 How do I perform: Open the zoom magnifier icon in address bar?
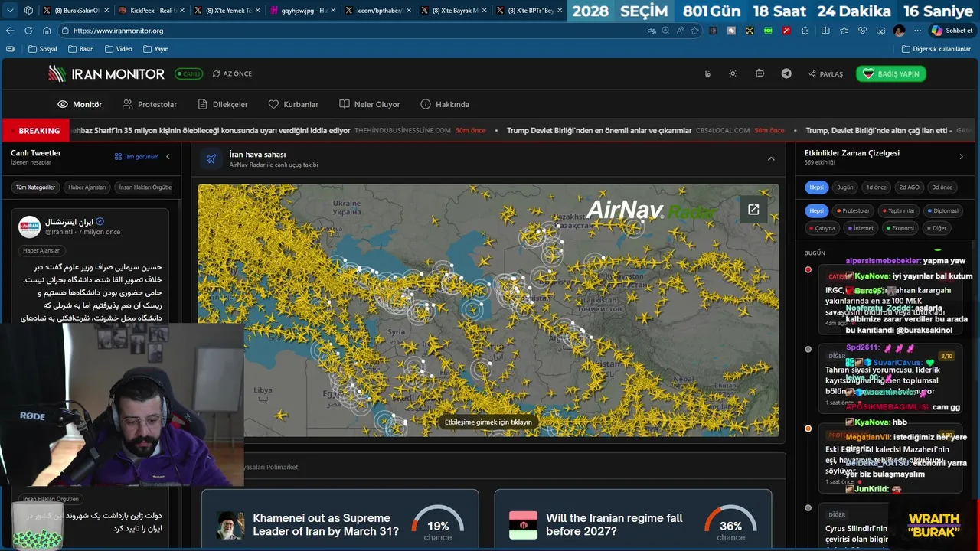coord(665,31)
